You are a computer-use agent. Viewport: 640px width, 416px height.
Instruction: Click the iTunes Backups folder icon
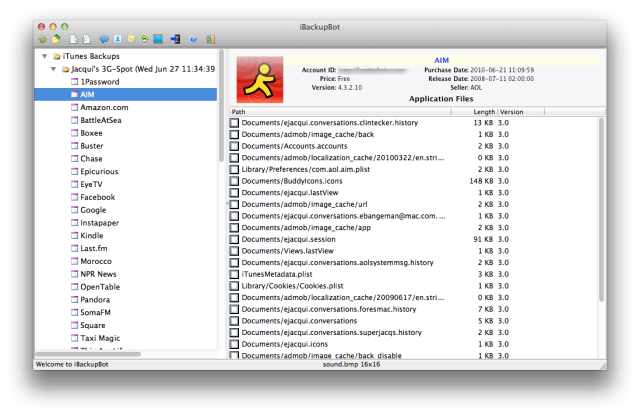(x=57, y=56)
